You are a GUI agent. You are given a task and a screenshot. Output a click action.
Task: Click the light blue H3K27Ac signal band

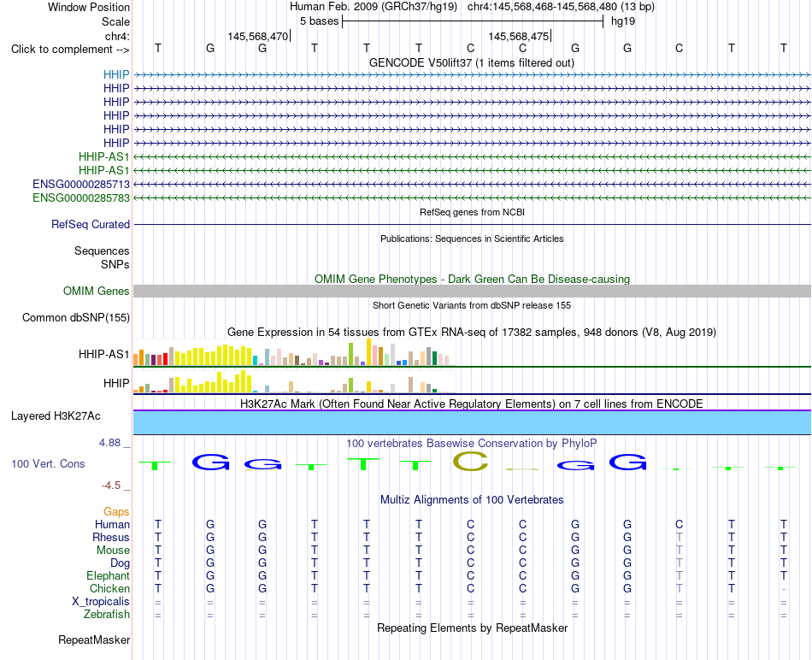click(x=472, y=422)
